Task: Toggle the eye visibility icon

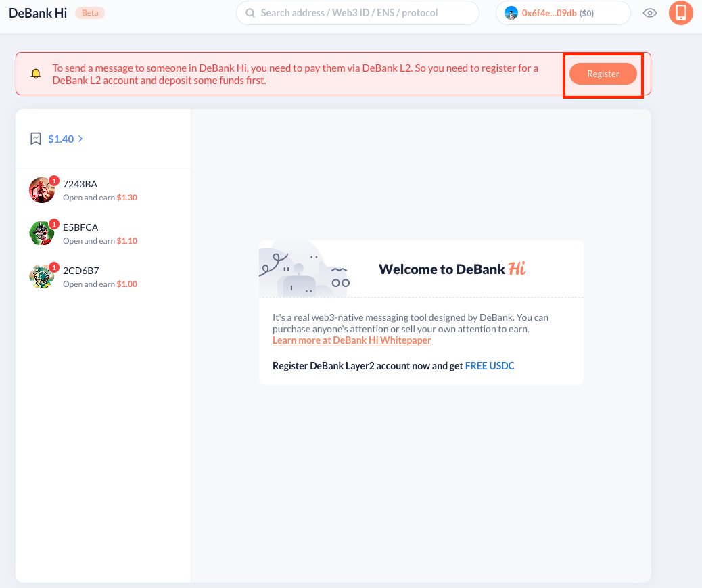Action: (650, 13)
